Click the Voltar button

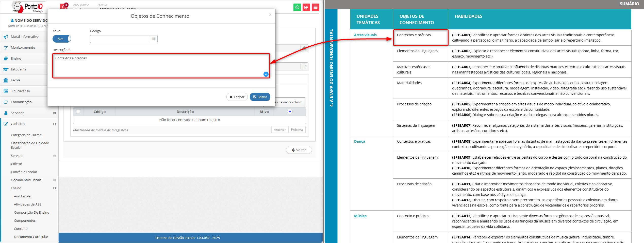click(299, 150)
